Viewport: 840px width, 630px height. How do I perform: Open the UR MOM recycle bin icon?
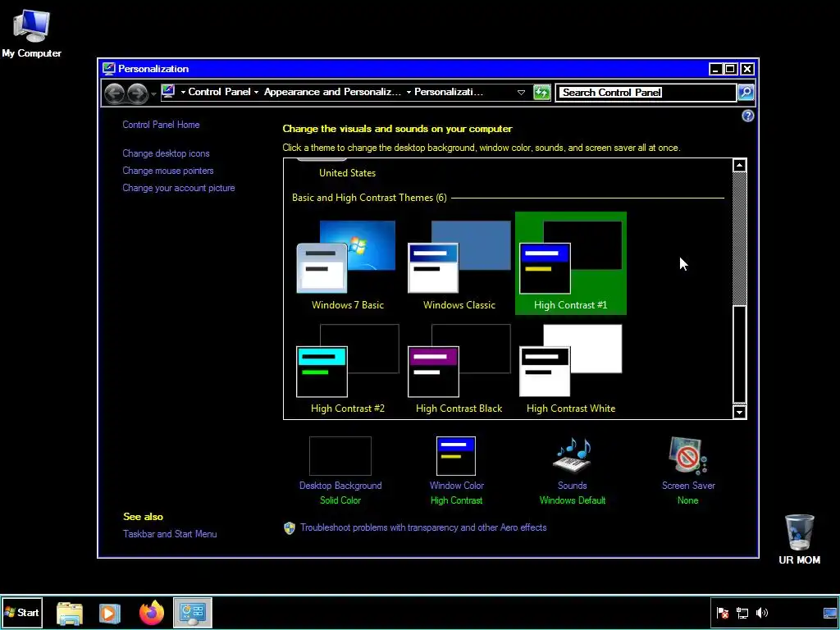click(x=799, y=539)
